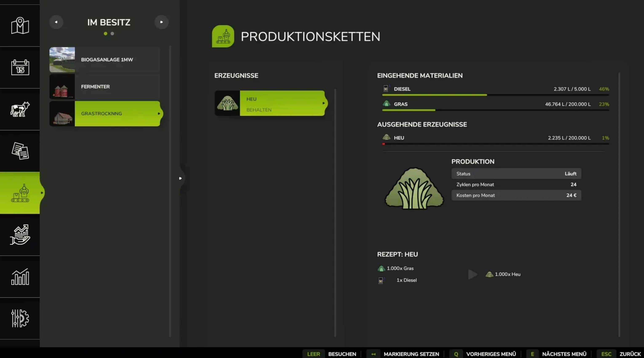
Task: Click Zurück button in bottom bar
Action: pos(630,354)
